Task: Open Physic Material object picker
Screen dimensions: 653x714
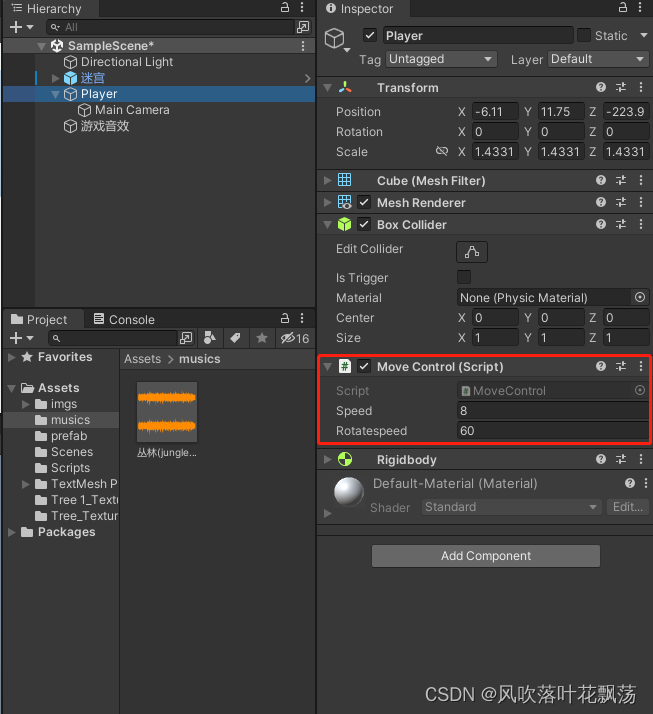Action: pos(640,297)
